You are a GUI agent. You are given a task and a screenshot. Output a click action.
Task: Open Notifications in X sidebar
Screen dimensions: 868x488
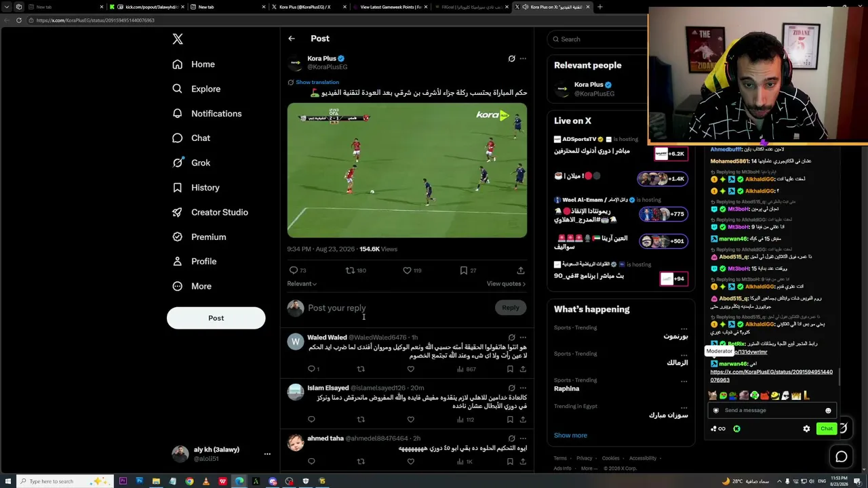pos(207,114)
